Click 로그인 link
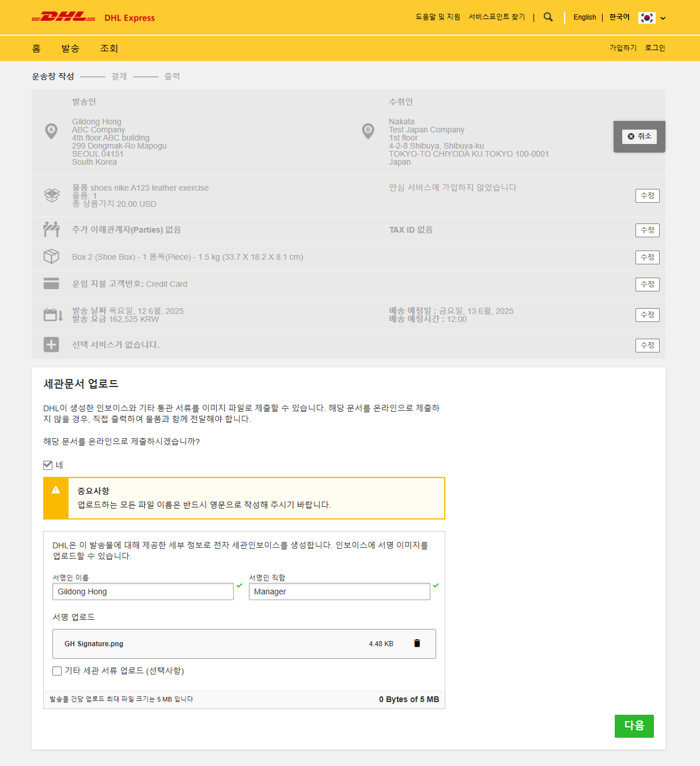This screenshot has height=766, width=700. pyautogui.click(x=655, y=48)
